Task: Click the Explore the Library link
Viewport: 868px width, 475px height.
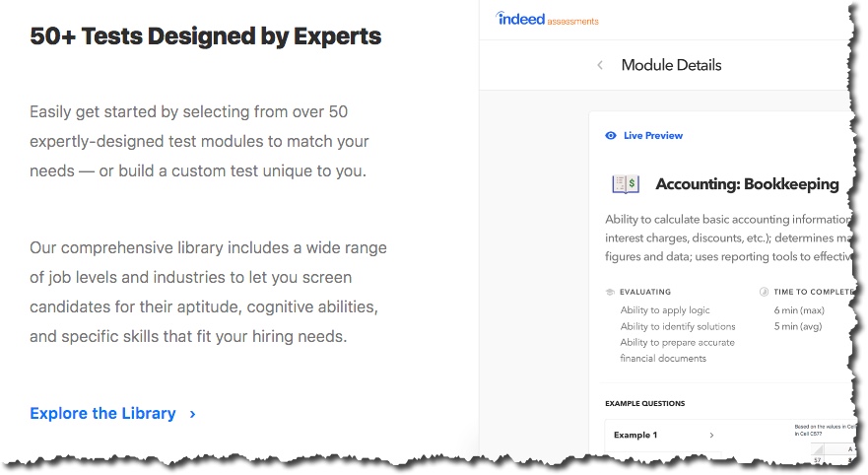Action: 102,414
